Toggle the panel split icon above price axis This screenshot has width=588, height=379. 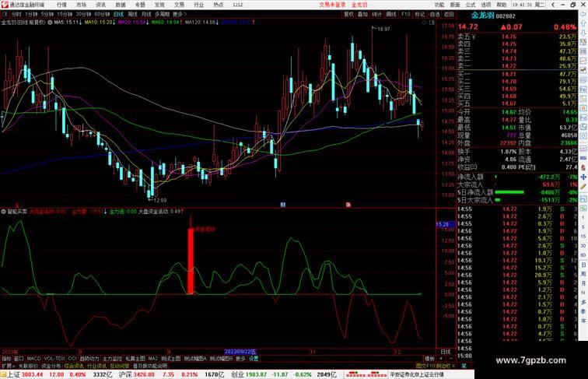pos(432,23)
